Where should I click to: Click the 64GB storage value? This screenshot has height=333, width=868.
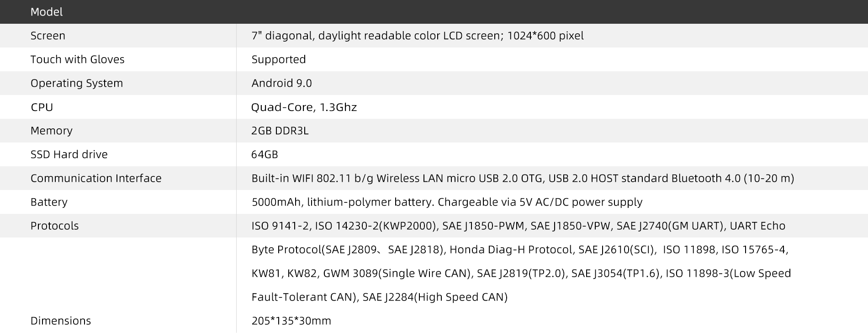click(x=265, y=154)
